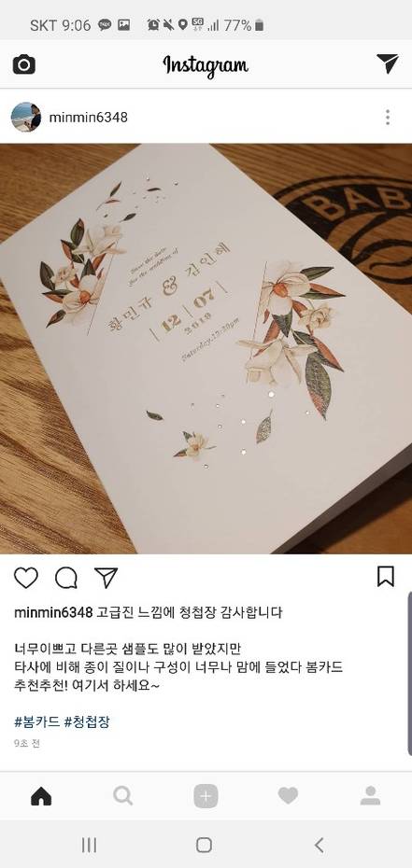Like the post with heart icon
The width and height of the screenshot is (412, 868).
click(x=26, y=578)
